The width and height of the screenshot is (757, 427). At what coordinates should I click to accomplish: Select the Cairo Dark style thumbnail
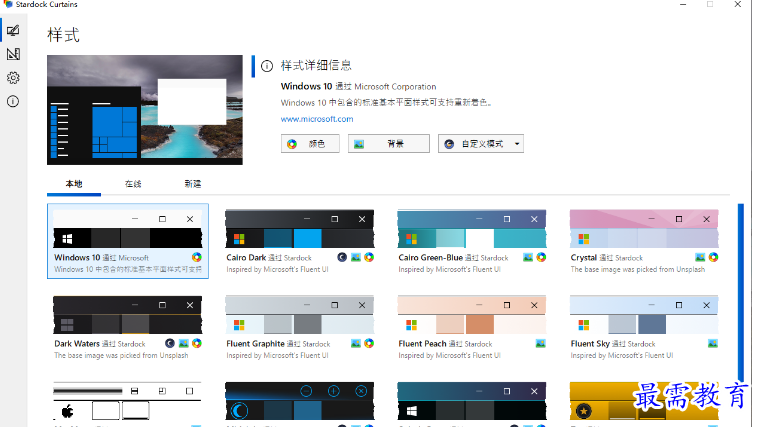coord(299,229)
